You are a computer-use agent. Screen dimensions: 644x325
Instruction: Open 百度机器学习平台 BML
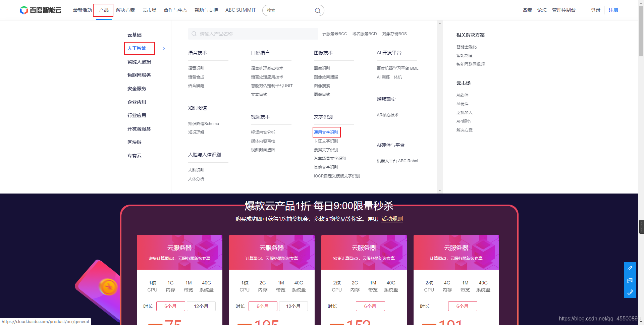coord(397,68)
